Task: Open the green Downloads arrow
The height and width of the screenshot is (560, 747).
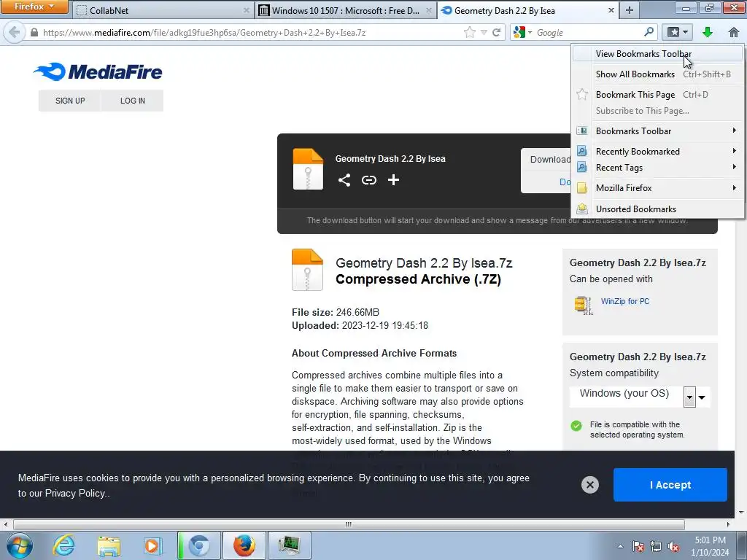Action: pyautogui.click(x=708, y=32)
